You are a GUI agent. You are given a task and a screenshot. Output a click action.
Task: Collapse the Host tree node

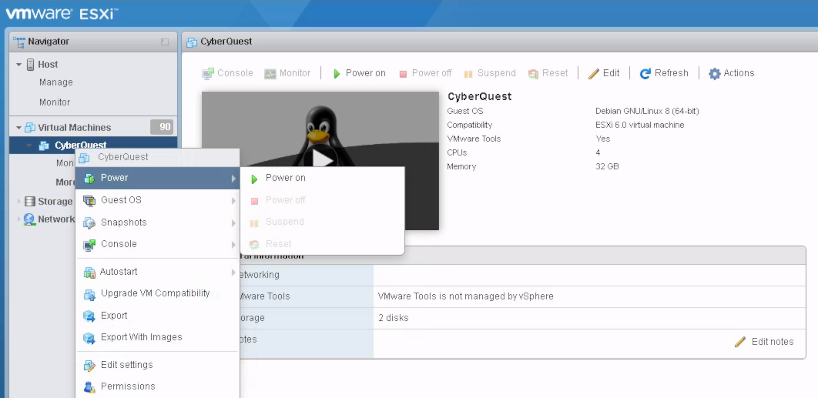click(19, 65)
